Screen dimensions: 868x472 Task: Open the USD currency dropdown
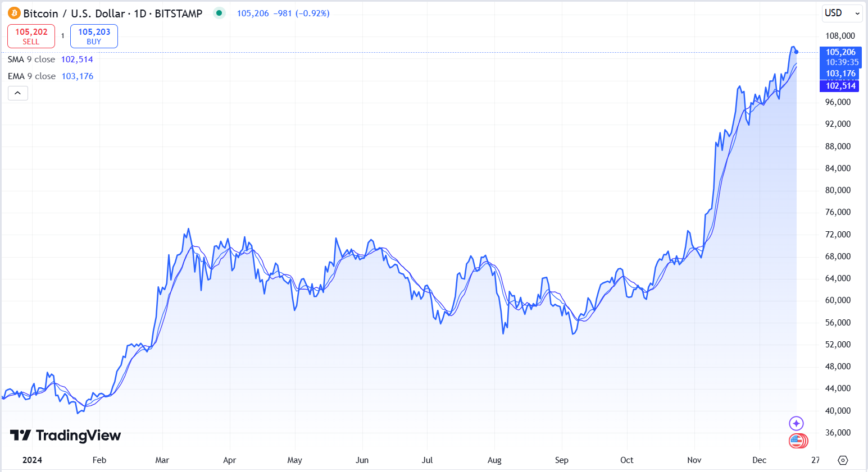842,13
